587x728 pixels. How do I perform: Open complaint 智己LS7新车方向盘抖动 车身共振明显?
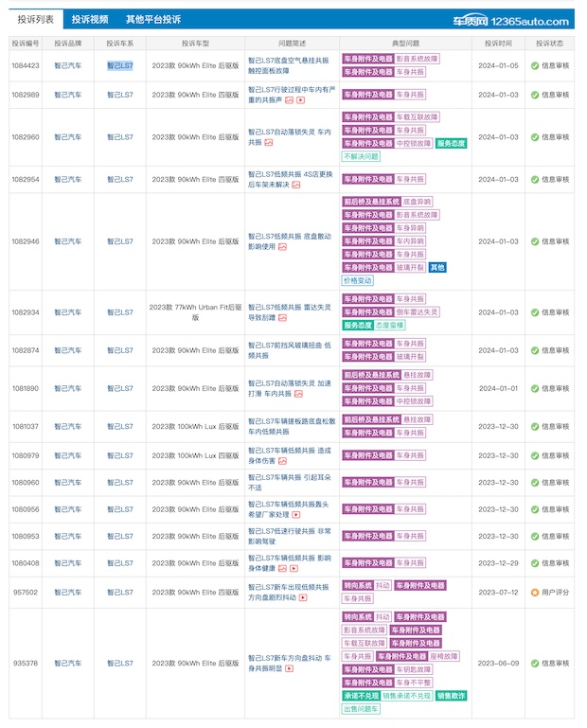pos(290,664)
